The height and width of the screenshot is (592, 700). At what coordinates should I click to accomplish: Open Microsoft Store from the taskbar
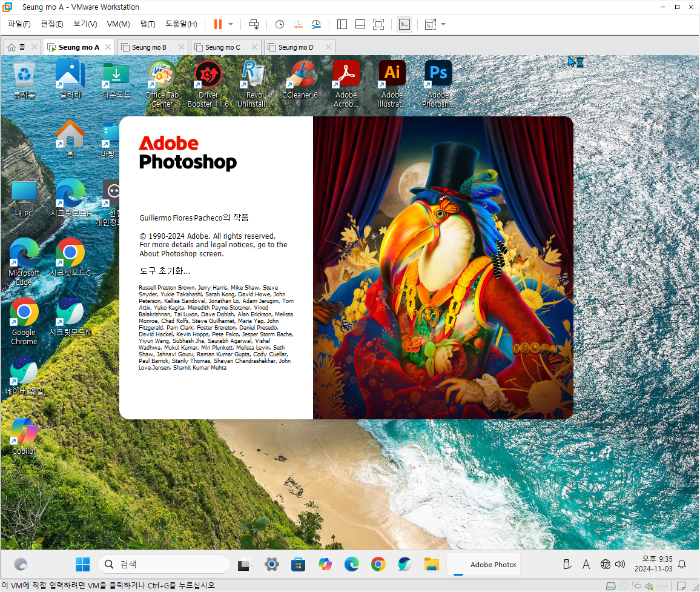(x=298, y=564)
